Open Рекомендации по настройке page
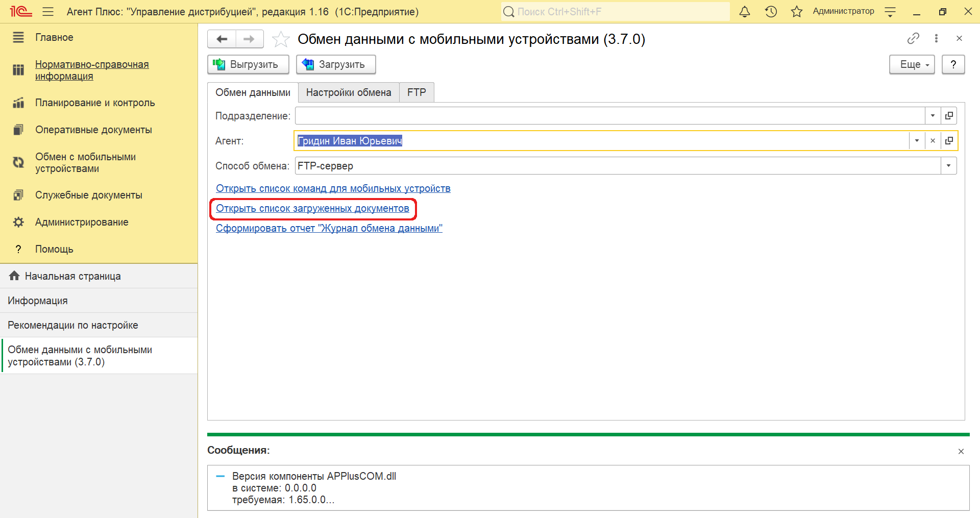Screen dimensions: 980x518 99,325
